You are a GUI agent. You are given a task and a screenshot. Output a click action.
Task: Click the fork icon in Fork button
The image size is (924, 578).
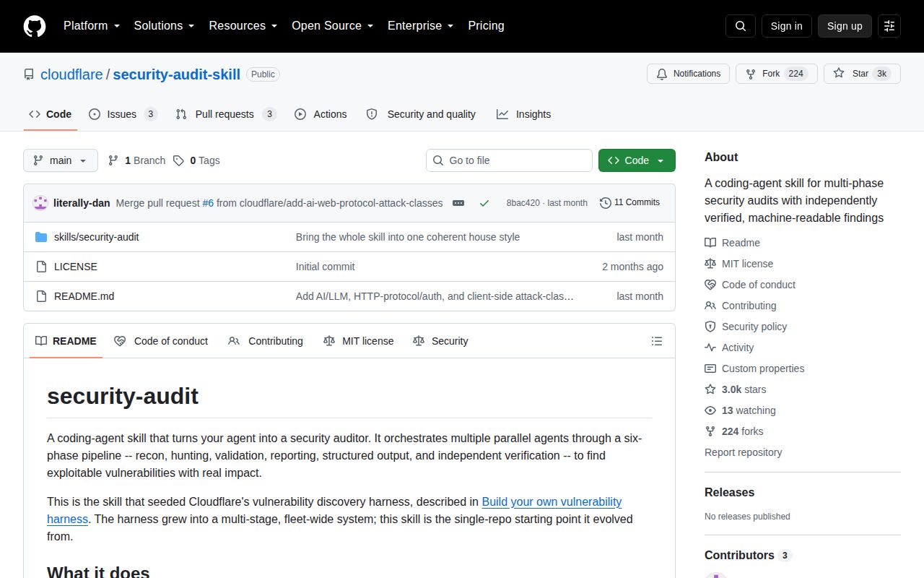pyautogui.click(x=751, y=74)
